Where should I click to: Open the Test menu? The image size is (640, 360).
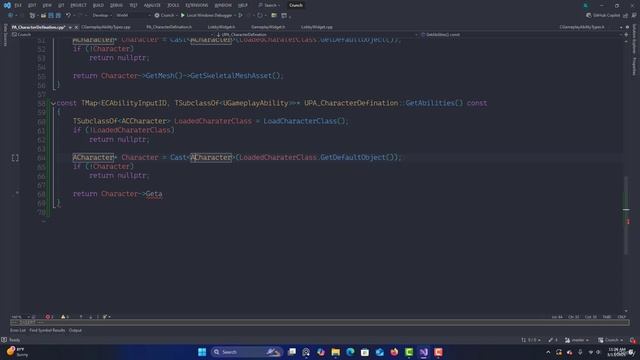tap(133, 5)
